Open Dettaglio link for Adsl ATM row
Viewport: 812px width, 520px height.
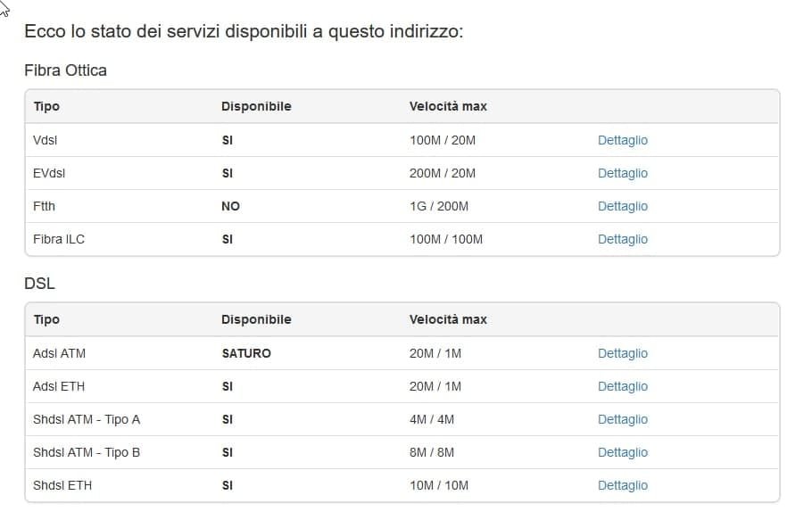(x=622, y=353)
